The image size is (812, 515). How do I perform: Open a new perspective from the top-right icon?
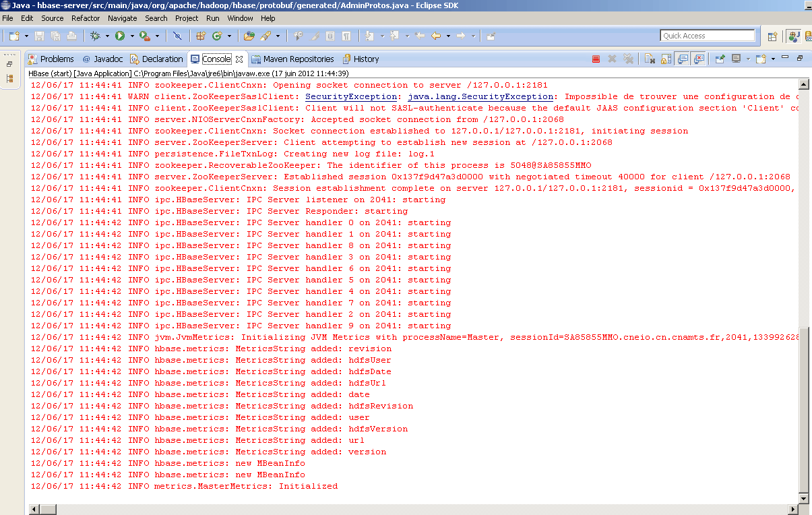click(772, 35)
